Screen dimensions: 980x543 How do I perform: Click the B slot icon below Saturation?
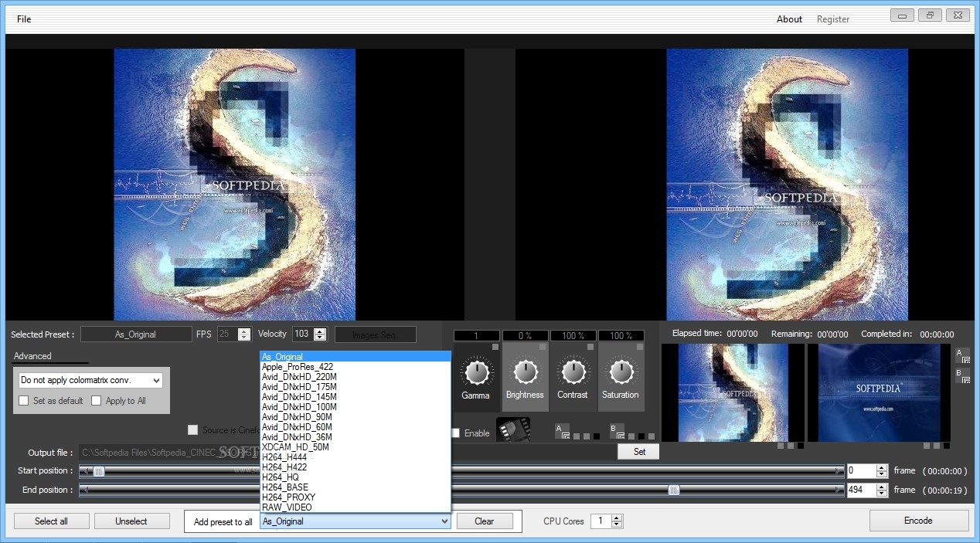(x=617, y=431)
